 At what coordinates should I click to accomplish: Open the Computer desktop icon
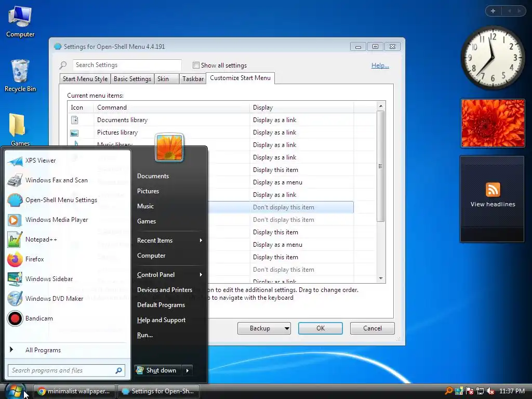pos(20,21)
